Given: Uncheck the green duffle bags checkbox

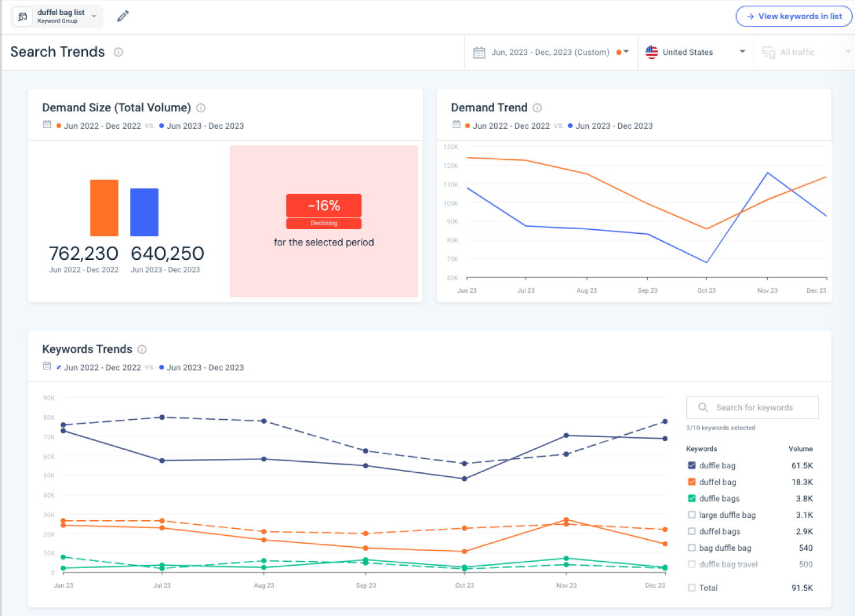Looking at the screenshot, I should pyautogui.click(x=692, y=498).
